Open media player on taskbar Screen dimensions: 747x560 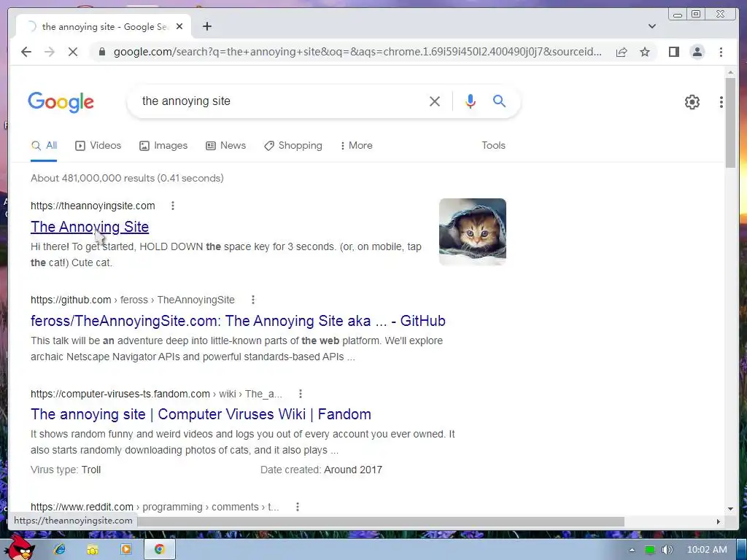[125, 549]
